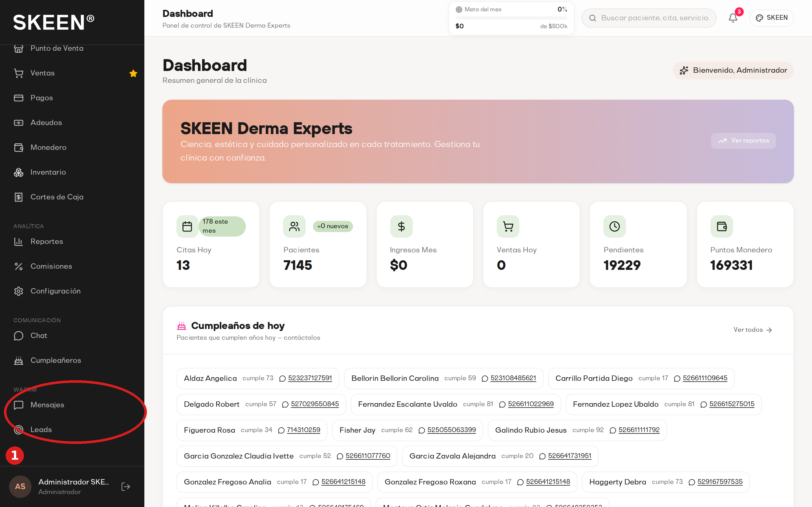The height and width of the screenshot is (507, 812).
Task: Click the Pendientes clock icon
Action: point(614,226)
